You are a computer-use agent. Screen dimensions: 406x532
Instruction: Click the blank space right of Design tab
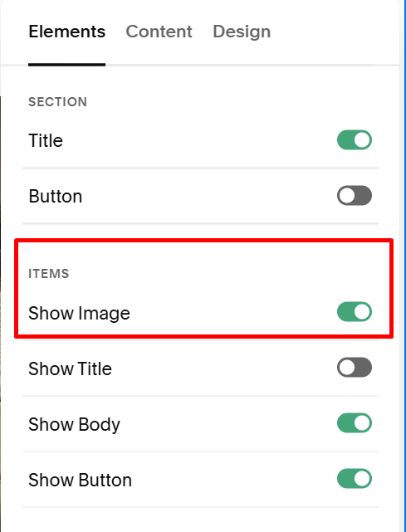coord(335,32)
